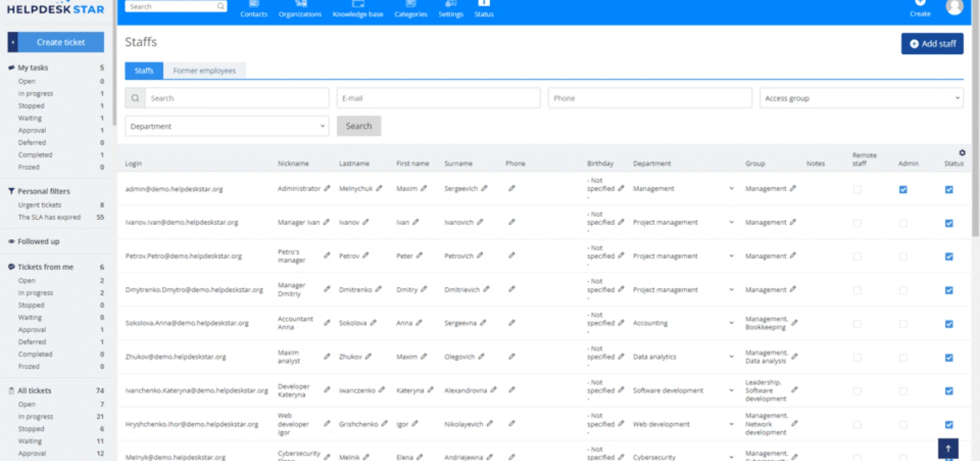This screenshot has height=461, width=980.
Task: Click the gray Search button
Action: pyautogui.click(x=359, y=126)
